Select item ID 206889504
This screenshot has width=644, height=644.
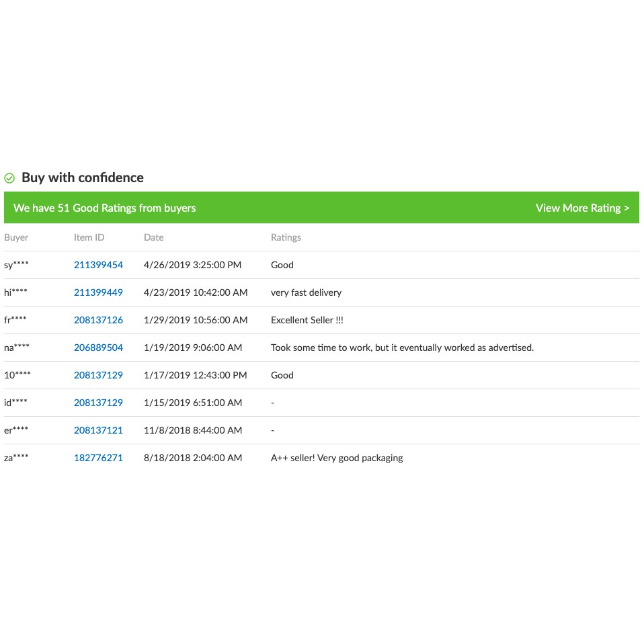coord(98,348)
